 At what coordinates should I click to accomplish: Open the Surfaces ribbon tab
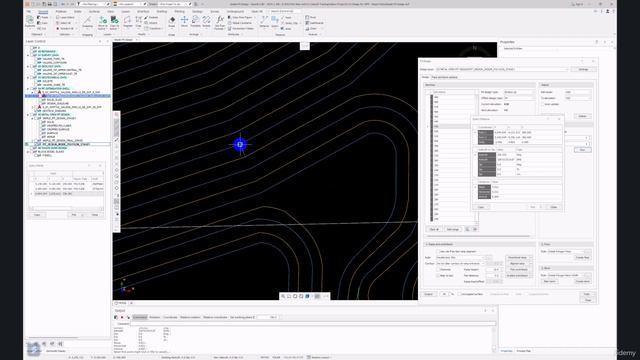pyautogui.click(x=94, y=12)
